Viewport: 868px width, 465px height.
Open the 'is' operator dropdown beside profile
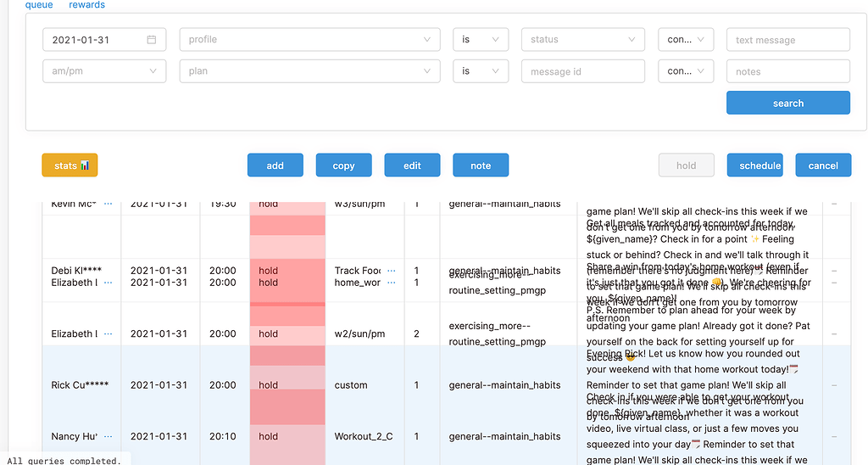click(481, 40)
